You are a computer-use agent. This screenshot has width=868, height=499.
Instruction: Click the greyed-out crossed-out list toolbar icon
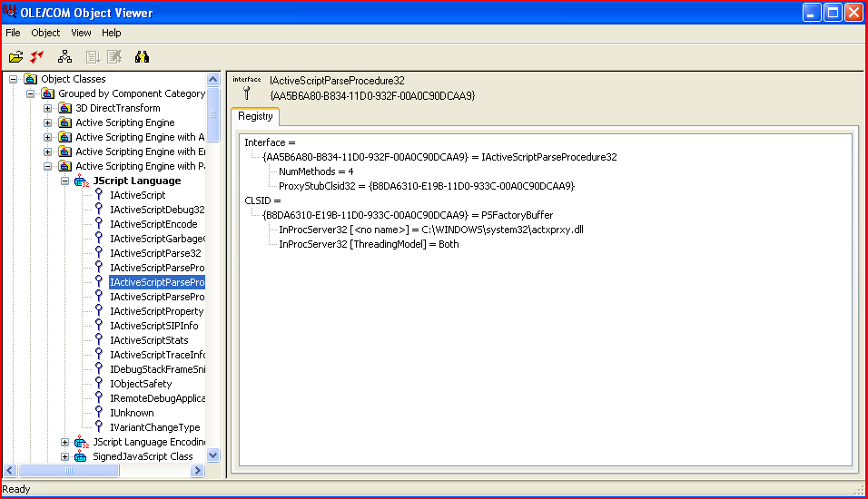click(114, 56)
